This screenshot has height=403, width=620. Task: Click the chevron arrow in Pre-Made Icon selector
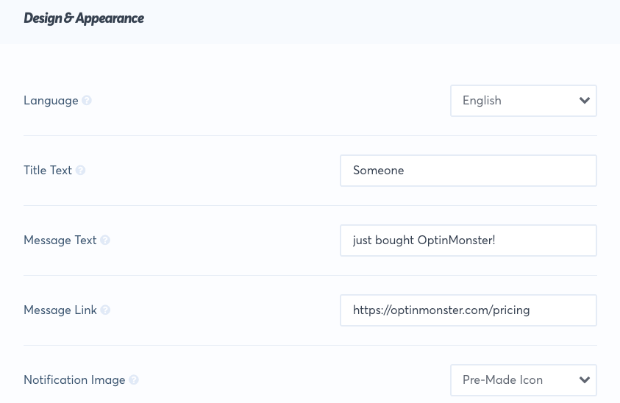tap(584, 380)
